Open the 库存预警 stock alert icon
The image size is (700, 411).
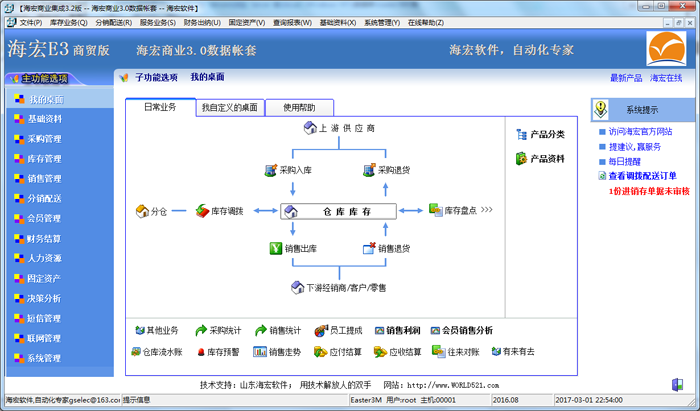[x=201, y=353]
